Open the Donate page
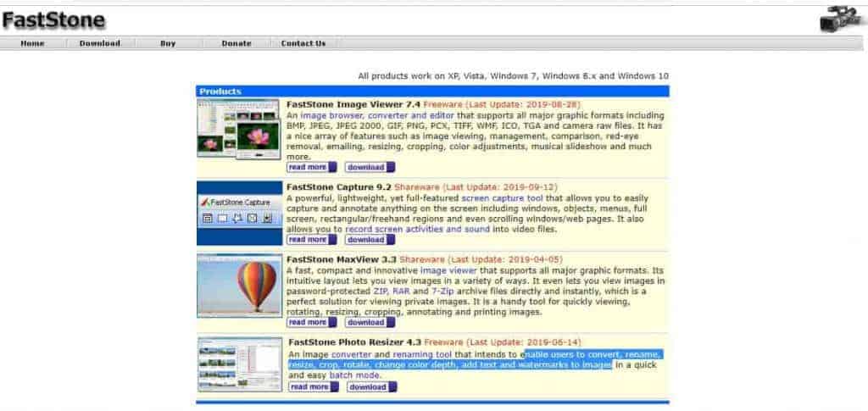 coord(236,43)
